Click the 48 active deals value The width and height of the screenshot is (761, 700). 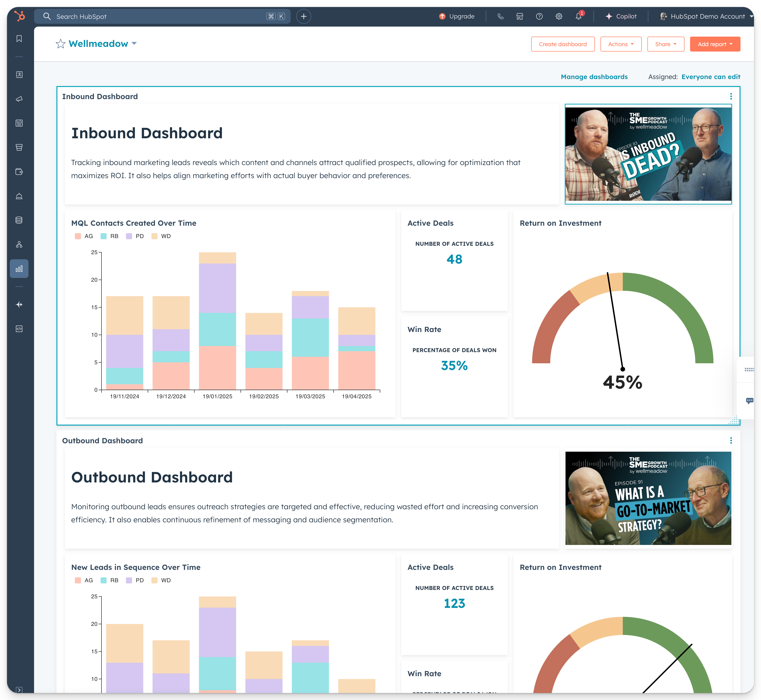pos(454,259)
